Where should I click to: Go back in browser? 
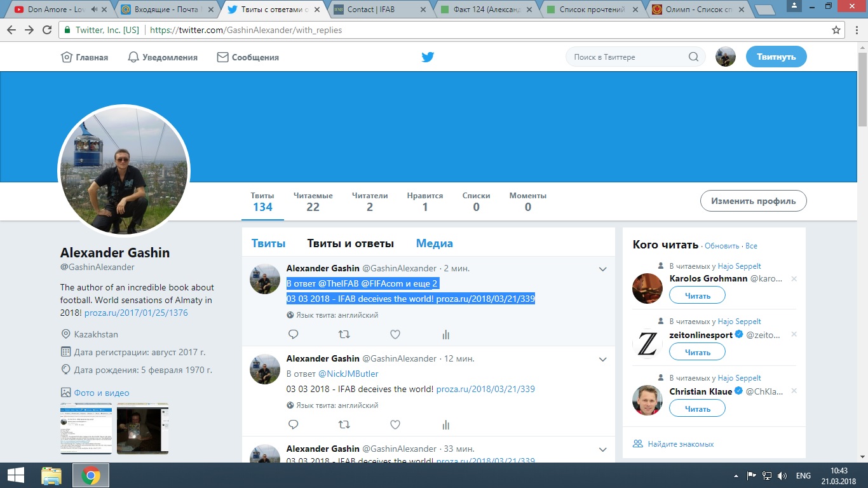(x=11, y=30)
